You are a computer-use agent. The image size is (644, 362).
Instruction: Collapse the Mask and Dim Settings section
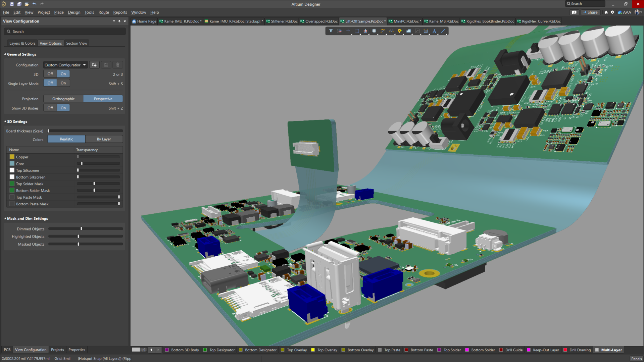pyautogui.click(x=5, y=218)
